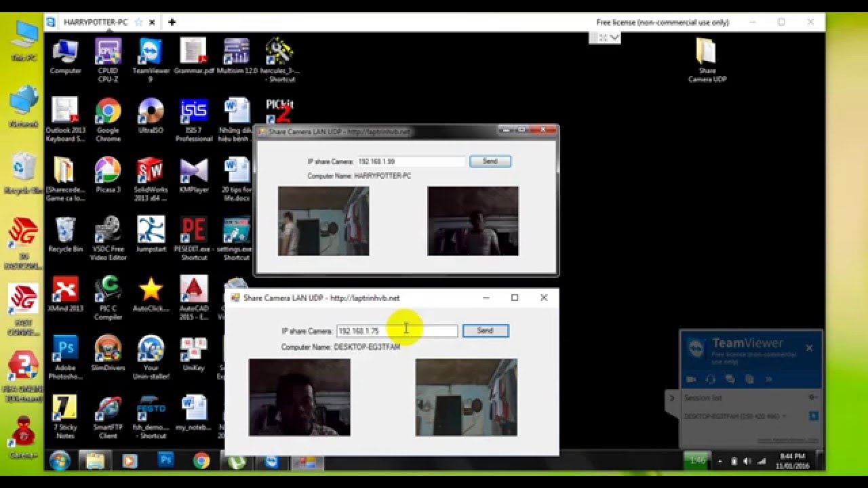Open Photoshop from the remote taskbar

165,461
